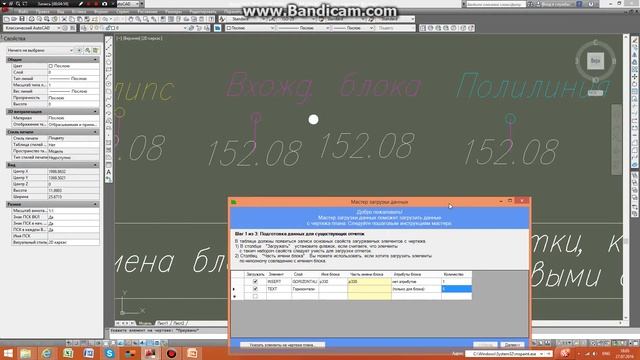Click the 'нет атрибутов' cell
The image size is (640, 360).
[416, 282]
